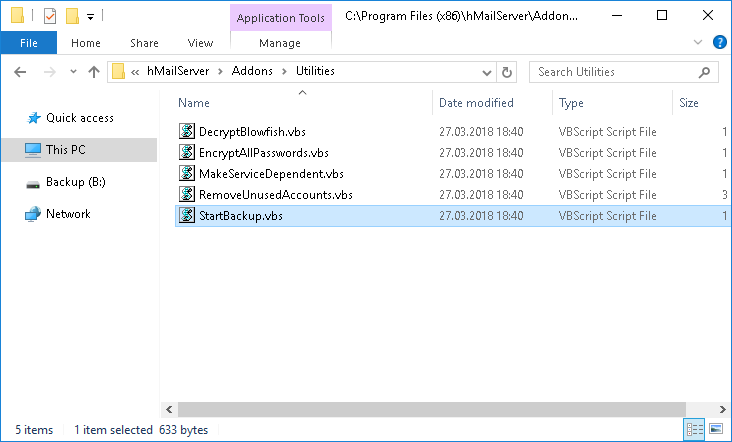Select Backup (B:) drive in sidebar
The height and width of the screenshot is (442, 732).
coord(76,182)
